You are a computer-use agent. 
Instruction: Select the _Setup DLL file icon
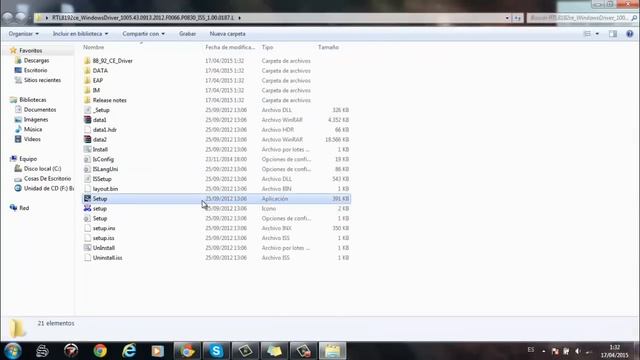pyautogui.click(x=87, y=110)
